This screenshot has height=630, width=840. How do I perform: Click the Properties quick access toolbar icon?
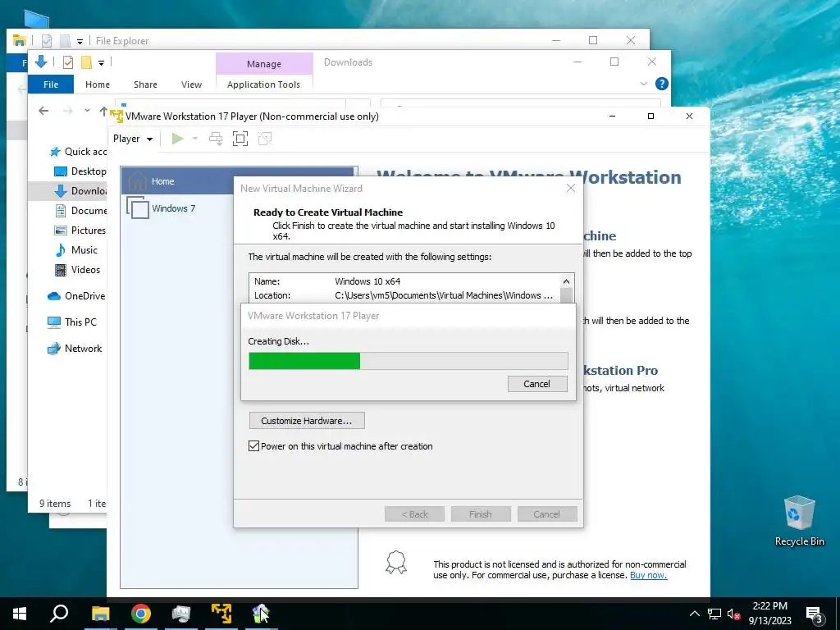click(x=68, y=62)
